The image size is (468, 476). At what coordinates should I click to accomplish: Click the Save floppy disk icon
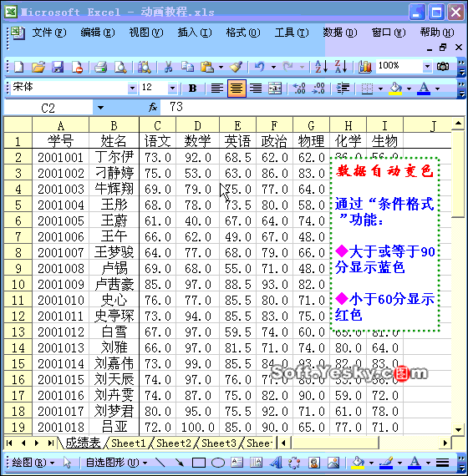tap(58, 67)
